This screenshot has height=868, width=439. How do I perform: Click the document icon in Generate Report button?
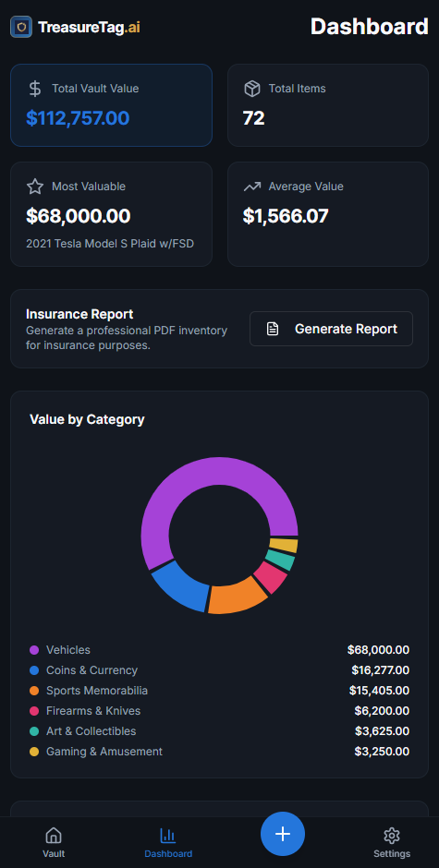272,329
